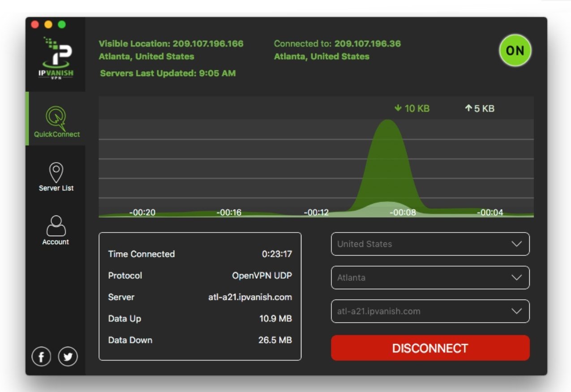Click the Protocol value OpenVPN UDP

click(262, 276)
